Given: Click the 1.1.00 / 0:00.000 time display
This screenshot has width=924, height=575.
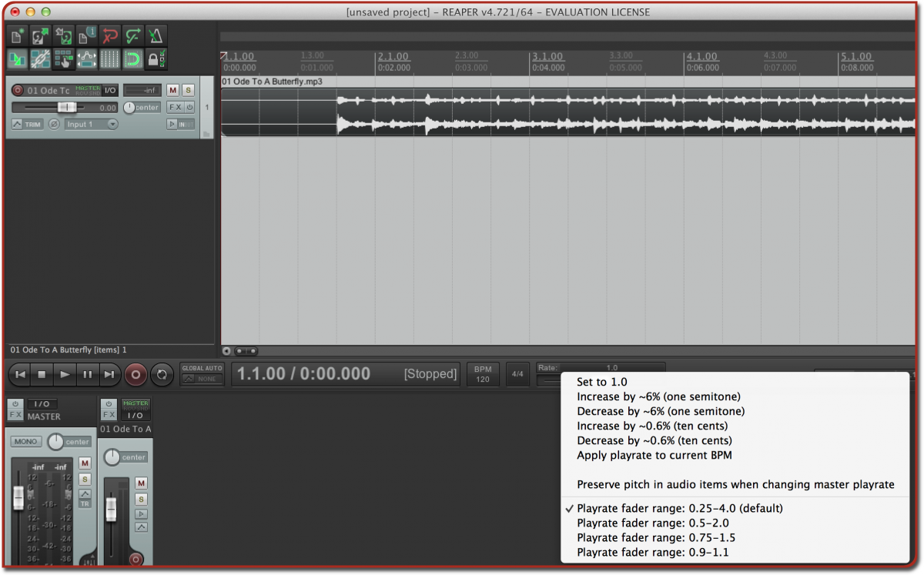Looking at the screenshot, I should [x=303, y=374].
